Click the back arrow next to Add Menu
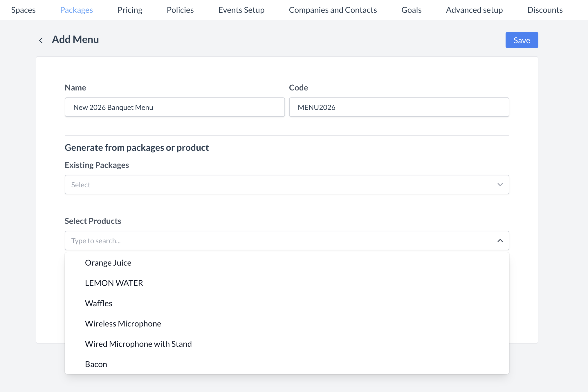This screenshot has width=588, height=392. pos(41,40)
